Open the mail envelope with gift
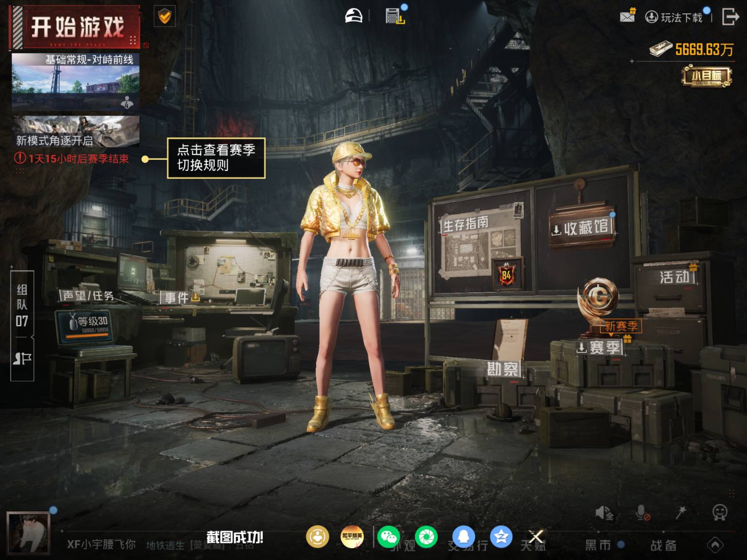The width and height of the screenshot is (747, 560). coord(627,16)
